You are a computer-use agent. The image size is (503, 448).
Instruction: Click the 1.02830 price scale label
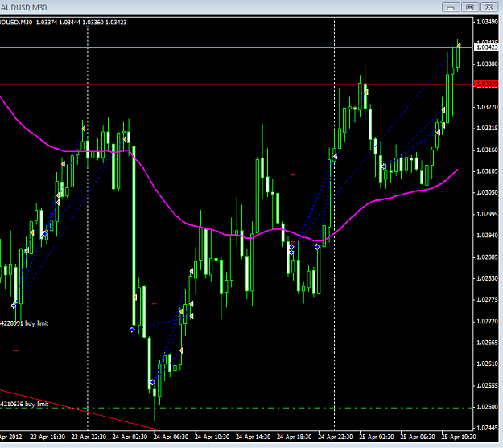pyautogui.click(x=487, y=278)
